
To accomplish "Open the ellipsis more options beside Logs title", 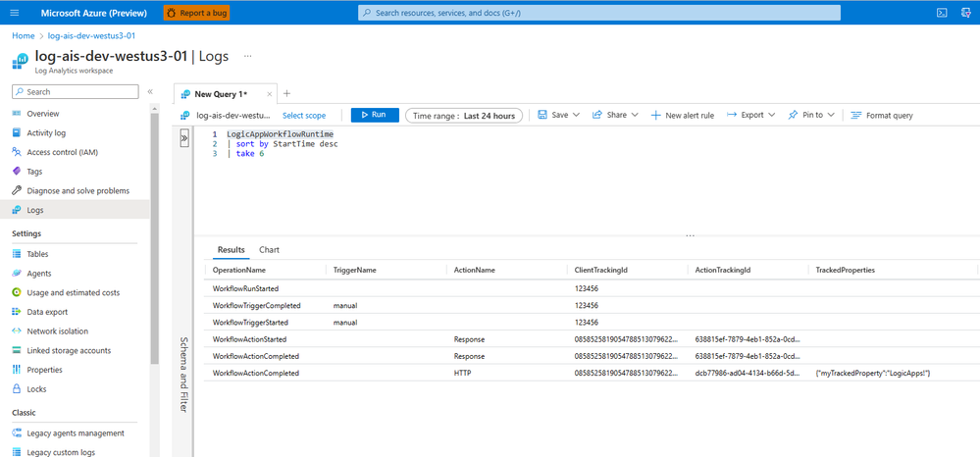I will (x=247, y=56).
